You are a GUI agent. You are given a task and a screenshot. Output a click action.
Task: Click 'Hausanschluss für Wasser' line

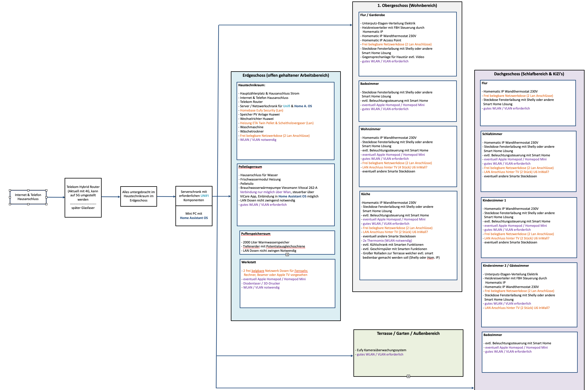258,175
